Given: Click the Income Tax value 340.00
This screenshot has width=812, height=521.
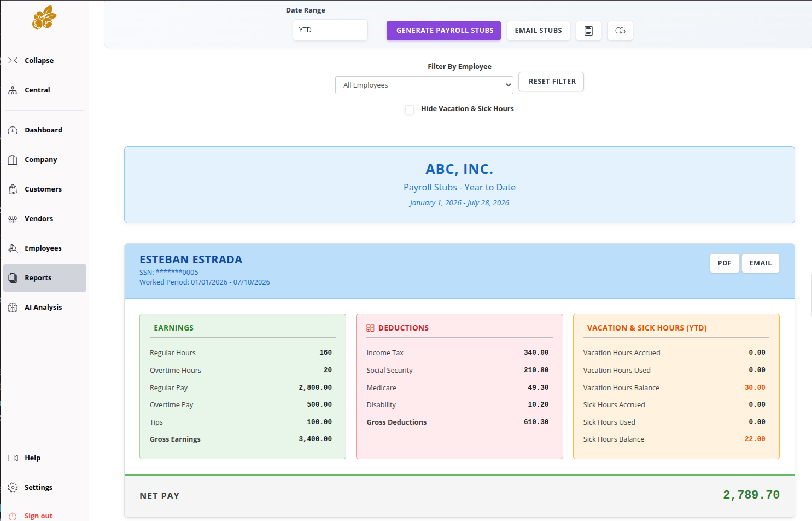Looking at the screenshot, I should [x=536, y=352].
